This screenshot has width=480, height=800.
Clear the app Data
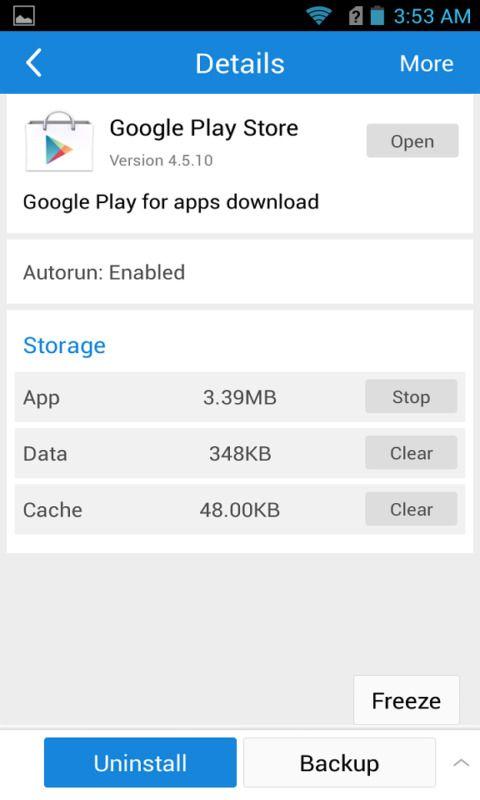(411, 453)
